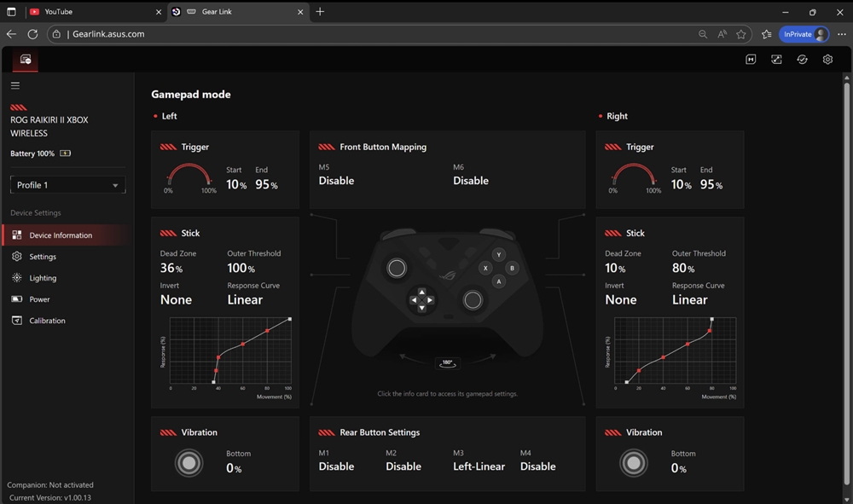Screen dimensions: 853x504
Task: Adjust the left Vibration bottom dial
Action: [189, 462]
